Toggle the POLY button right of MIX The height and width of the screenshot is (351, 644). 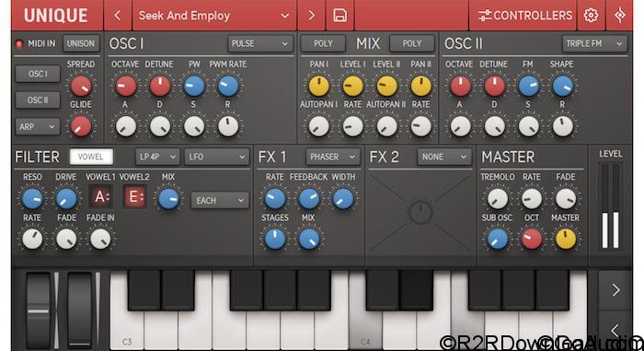(x=412, y=43)
